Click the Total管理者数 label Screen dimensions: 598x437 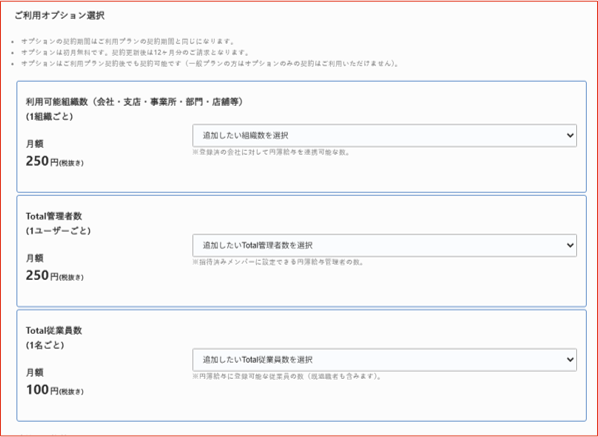pos(54,216)
